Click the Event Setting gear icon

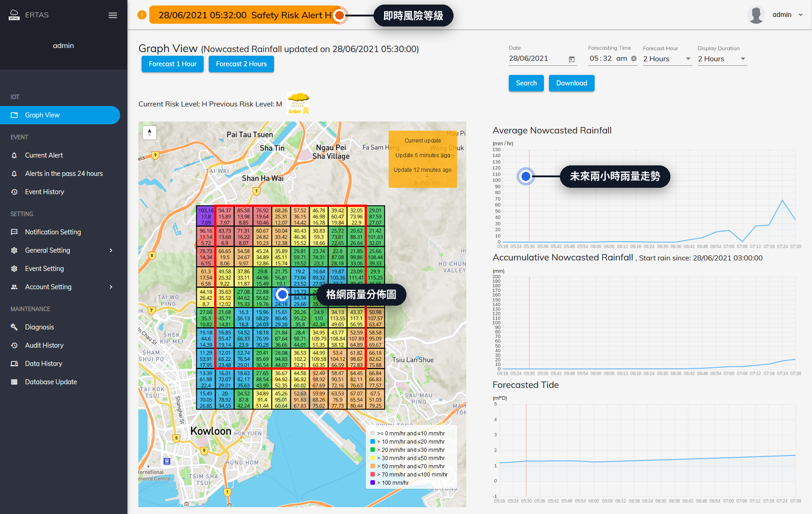14,269
